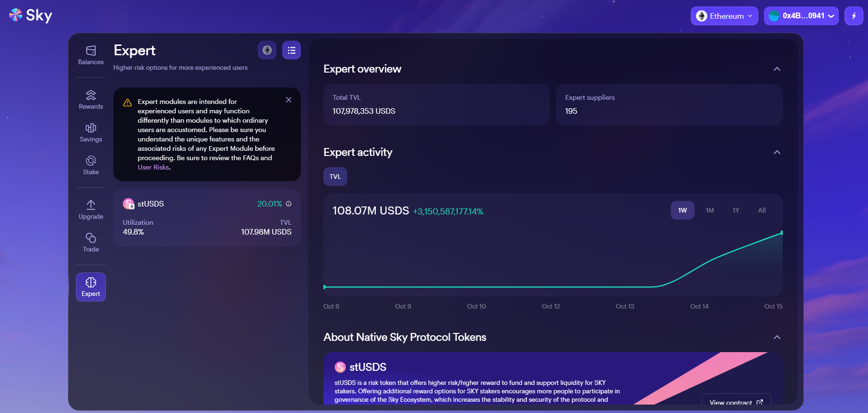Collapse the Expert activity section
This screenshot has width=868, height=413.
pyautogui.click(x=777, y=152)
